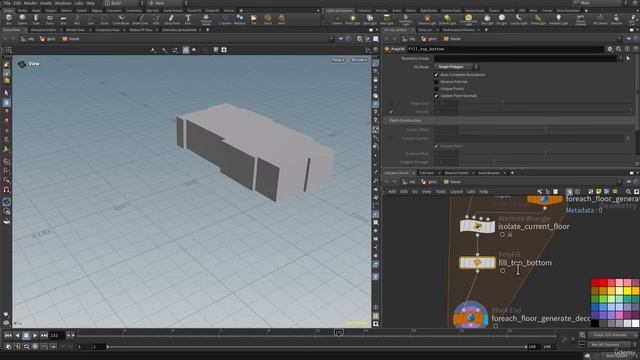Enable the Reverse Patches checkbox
The image size is (640, 360).
tap(436, 82)
